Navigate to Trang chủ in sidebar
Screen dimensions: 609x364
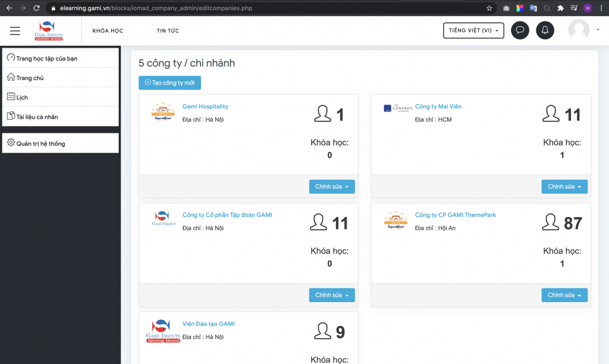coord(60,78)
